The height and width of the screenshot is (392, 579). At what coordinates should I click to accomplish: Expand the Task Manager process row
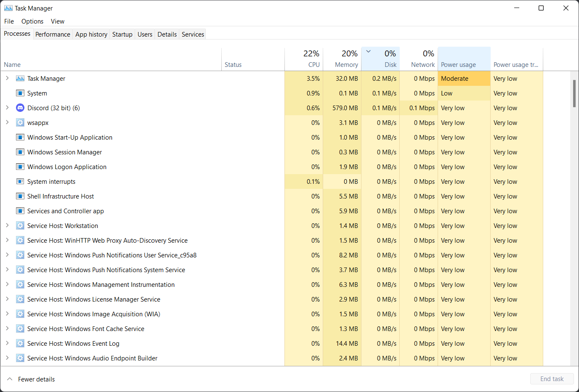(7, 78)
